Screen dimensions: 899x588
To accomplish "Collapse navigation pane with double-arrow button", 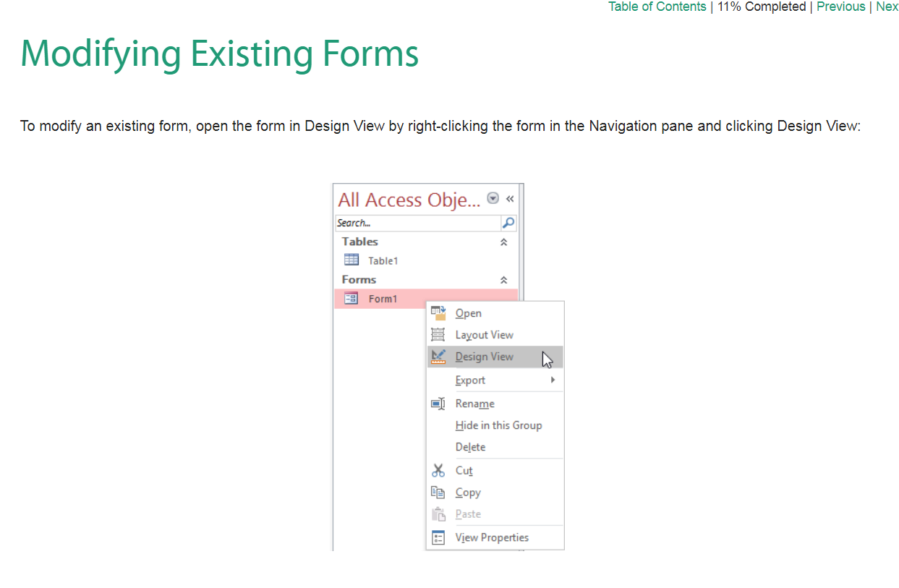I will pos(510,198).
